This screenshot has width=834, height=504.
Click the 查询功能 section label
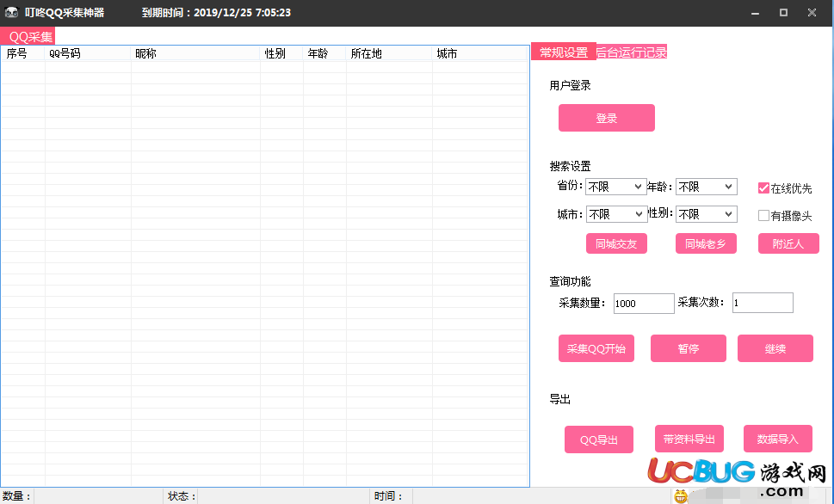pos(570,281)
